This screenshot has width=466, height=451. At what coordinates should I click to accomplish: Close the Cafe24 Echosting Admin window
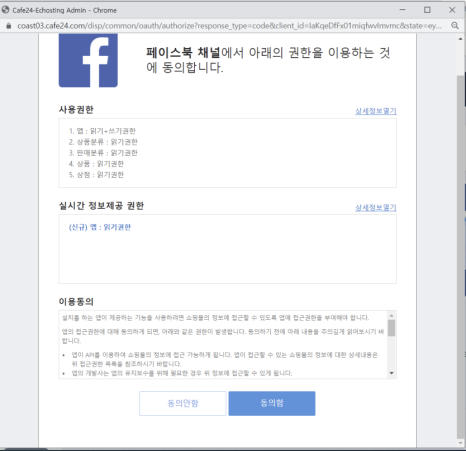(452, 10)
